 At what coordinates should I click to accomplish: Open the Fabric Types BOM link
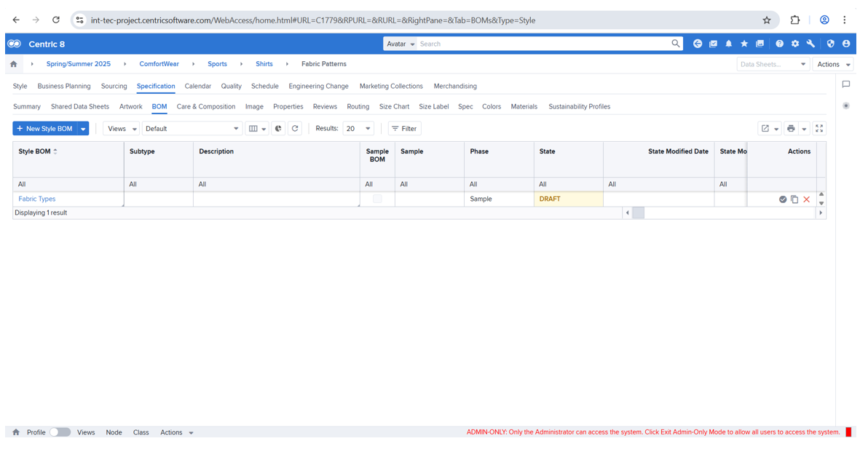coord(37,199)
